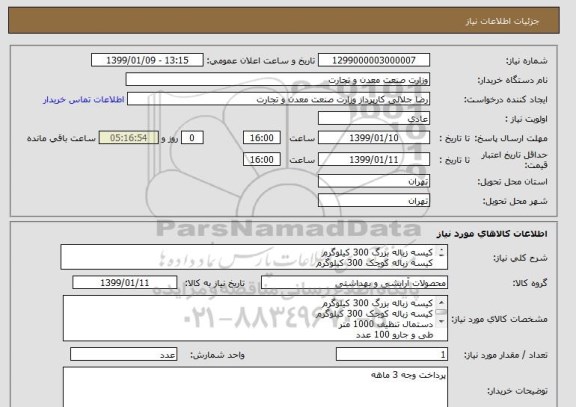This screenshot has width=576, height=407.
Task: Click the request creator name field
Action: [278, 99]
